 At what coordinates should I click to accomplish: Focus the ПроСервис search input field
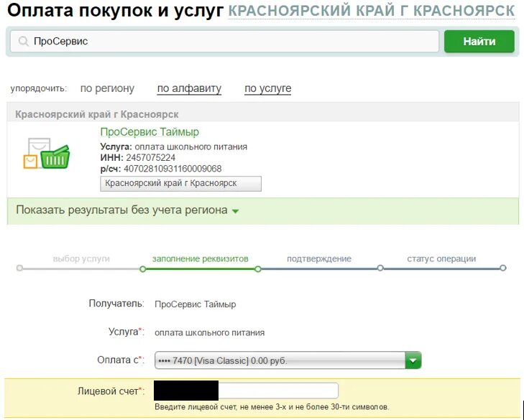click(x=224, y=42)
